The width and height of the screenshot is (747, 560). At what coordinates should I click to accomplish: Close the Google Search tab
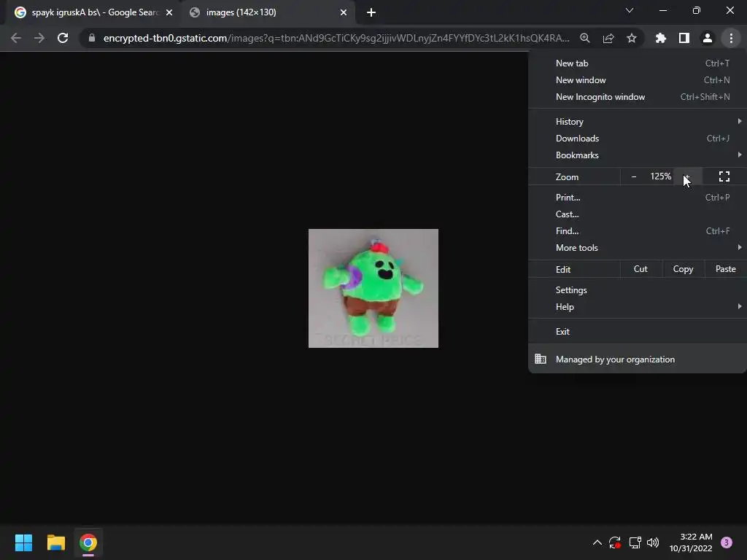tap(169, 12)
